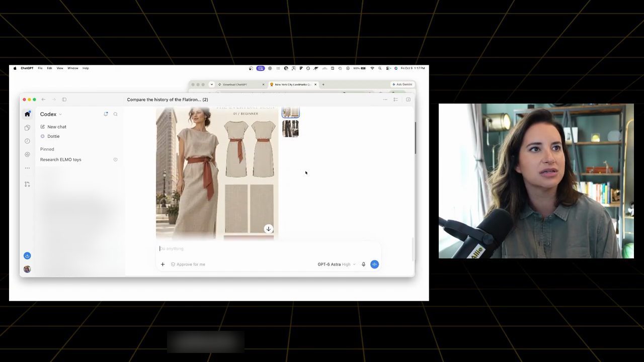Open the Home icon in Codex sidebar

pyautogui.click(x=27, y=114)
